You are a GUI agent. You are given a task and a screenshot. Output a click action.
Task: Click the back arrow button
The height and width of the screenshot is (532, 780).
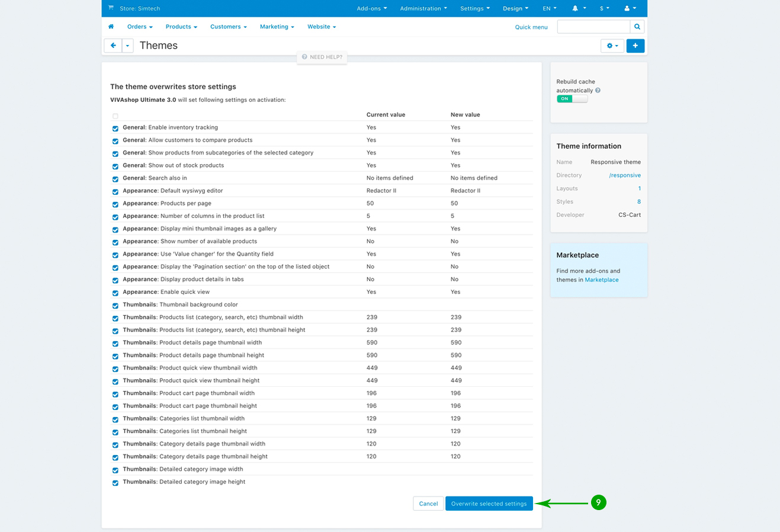point(113,46)
